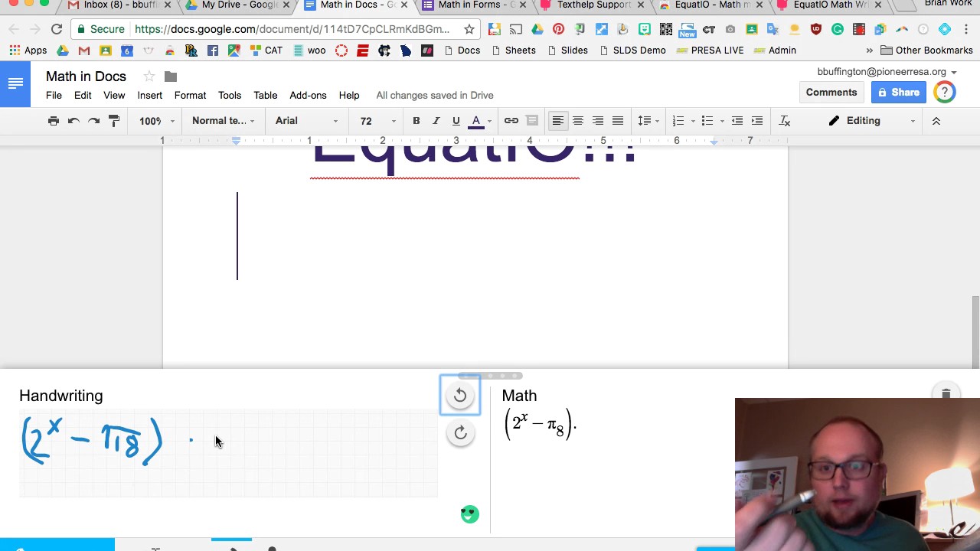Open the Other Bookmarks folder
980x551 pixels.
coord(926,51)
